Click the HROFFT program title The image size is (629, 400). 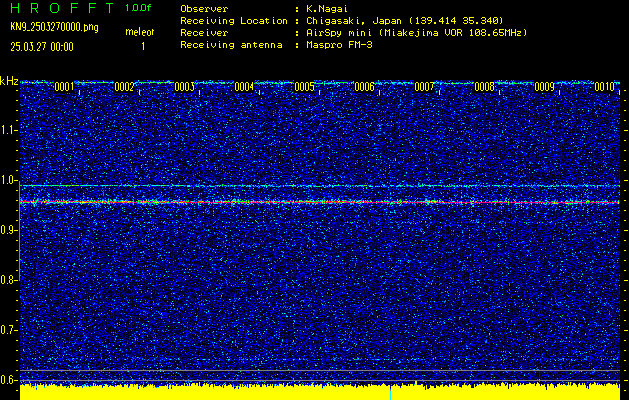(62, 8)
